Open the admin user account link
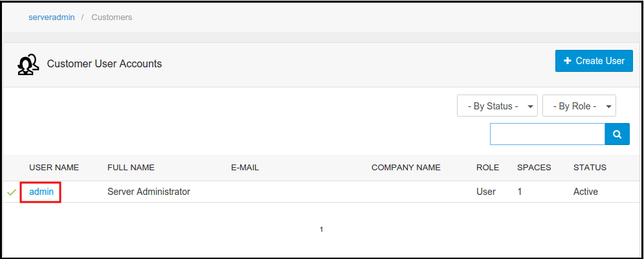Viewport: 644px width, 259px height. pos(41,192)
